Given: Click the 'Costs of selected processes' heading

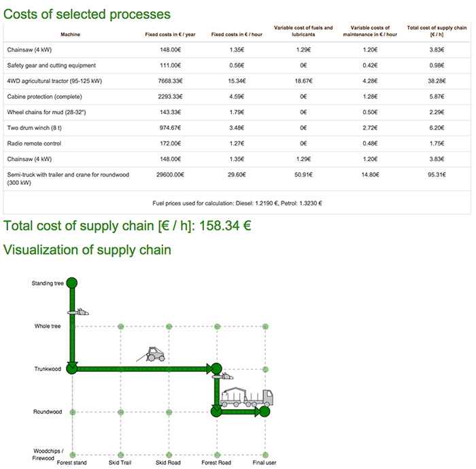Looking at the screenshot, I should (x=87, y=13).
